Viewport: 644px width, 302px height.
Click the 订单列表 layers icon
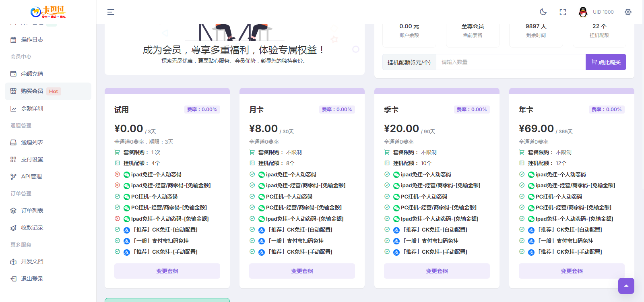point(13,211)
